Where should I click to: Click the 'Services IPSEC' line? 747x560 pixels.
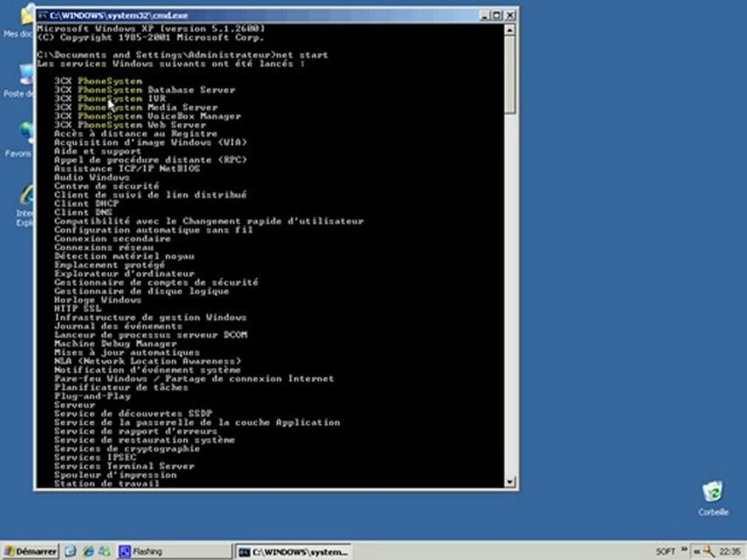coord(95,457)
